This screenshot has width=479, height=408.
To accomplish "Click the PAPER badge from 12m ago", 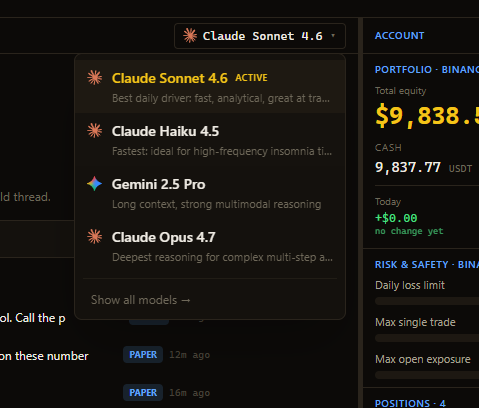I will point(143,355).
